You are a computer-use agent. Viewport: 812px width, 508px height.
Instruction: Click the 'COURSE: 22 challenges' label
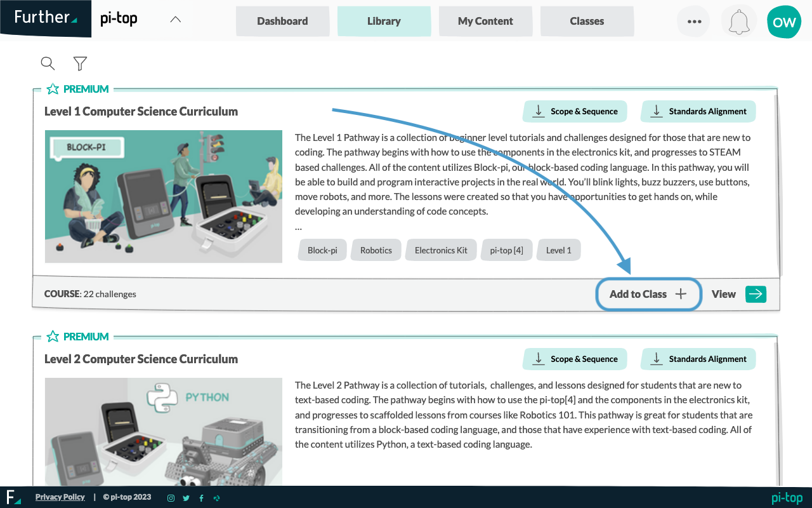[90, 294]
